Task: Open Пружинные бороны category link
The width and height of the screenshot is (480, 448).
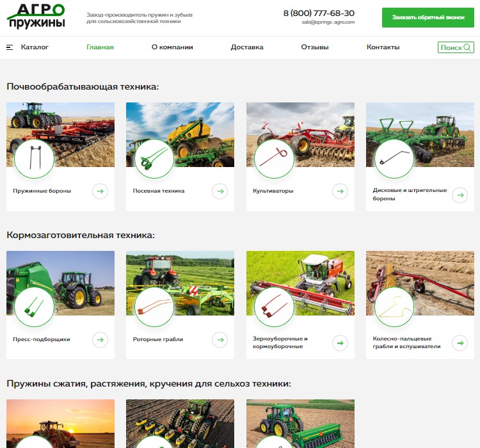Action: (x=42, y=191)
